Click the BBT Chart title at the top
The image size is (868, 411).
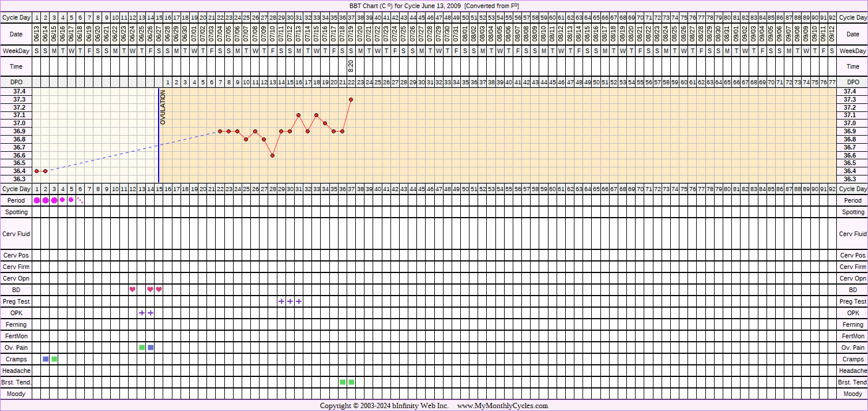pos(434,5)
